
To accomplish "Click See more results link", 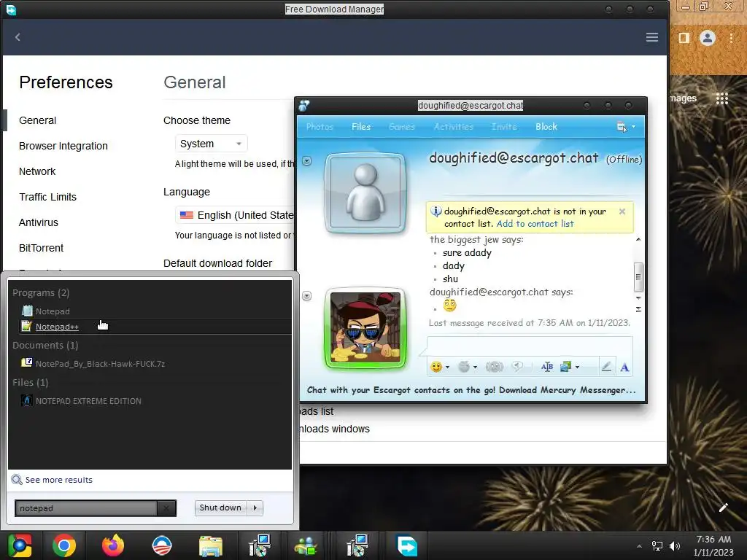I will 58,480.
